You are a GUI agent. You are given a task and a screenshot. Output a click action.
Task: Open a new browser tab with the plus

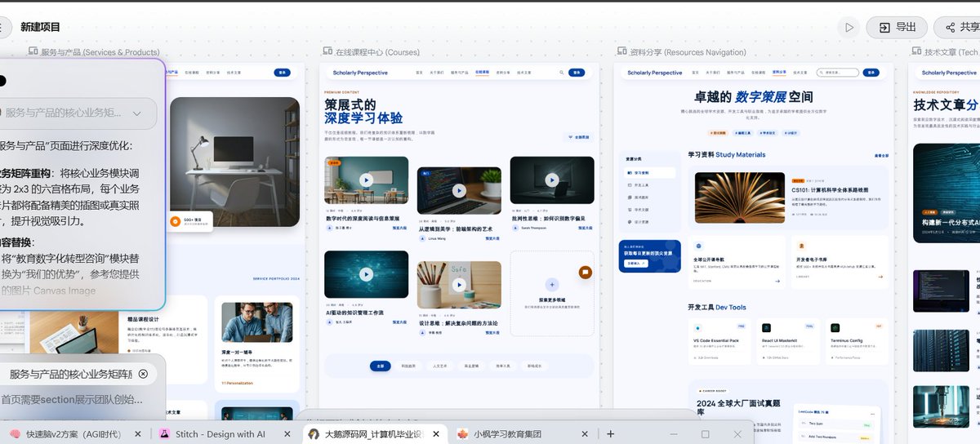tap(610, 434)
